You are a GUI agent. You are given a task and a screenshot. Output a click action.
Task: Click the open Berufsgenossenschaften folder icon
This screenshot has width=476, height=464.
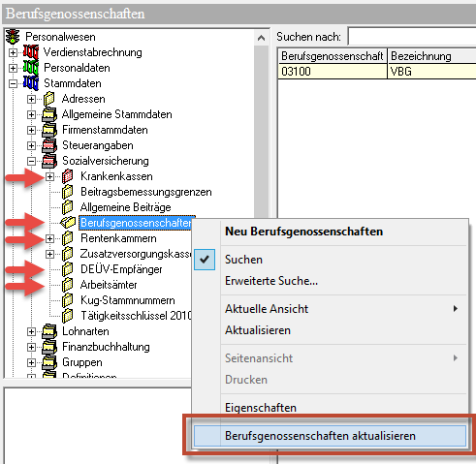click(x=68, y=223)
